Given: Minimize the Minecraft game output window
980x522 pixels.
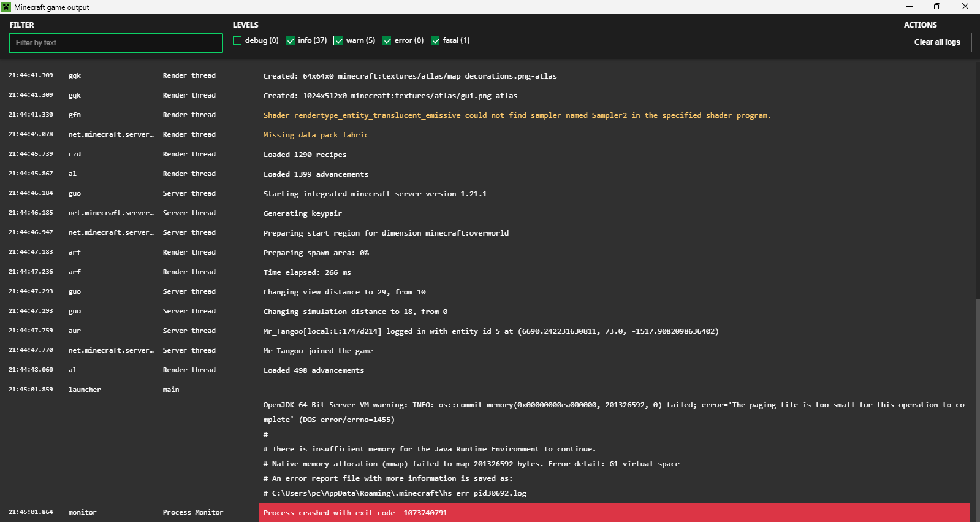Looking at the screenshot, I should pos(909,7).
